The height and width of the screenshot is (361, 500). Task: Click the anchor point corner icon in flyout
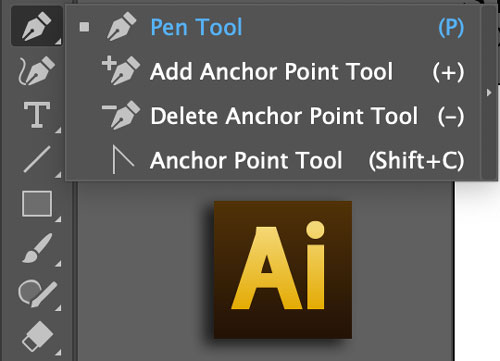pos(123,159)
